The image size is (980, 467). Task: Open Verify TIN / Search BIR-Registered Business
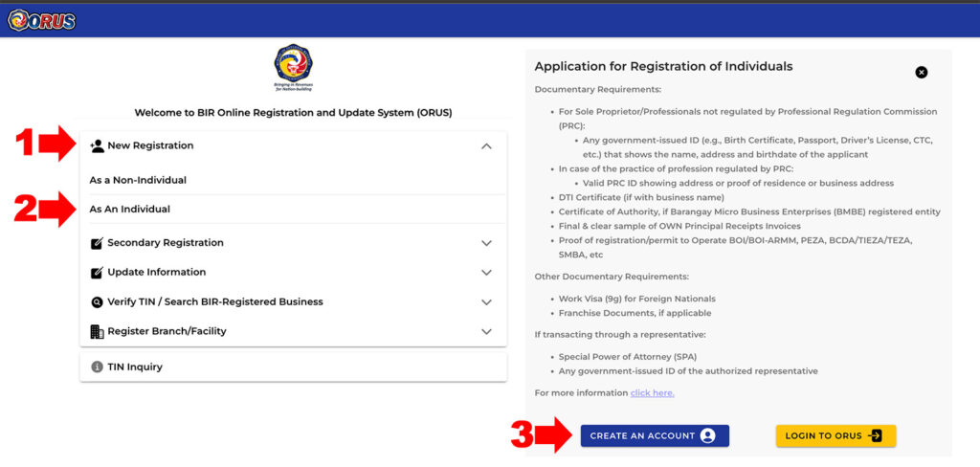293,302
